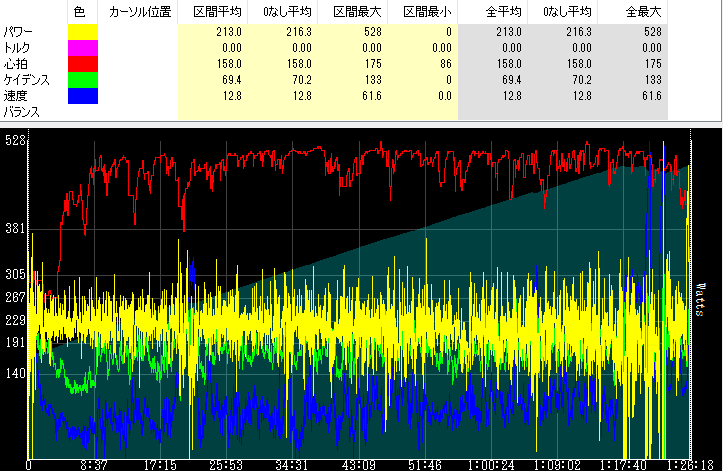Viewport: 723px width, 471px height.
Task: Click the 51:46 time axis label
Action: [424, 465]
